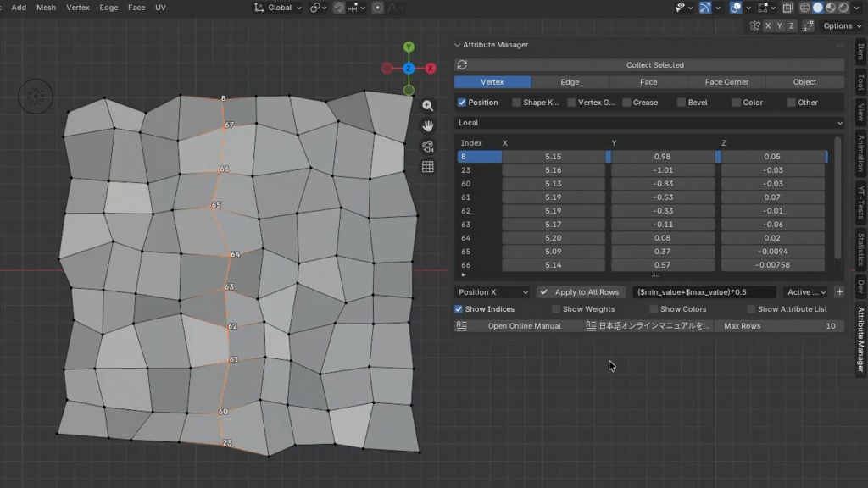Select material preview shading mode
The width and height of the screenshot is (868, 488).
(832, 8)
